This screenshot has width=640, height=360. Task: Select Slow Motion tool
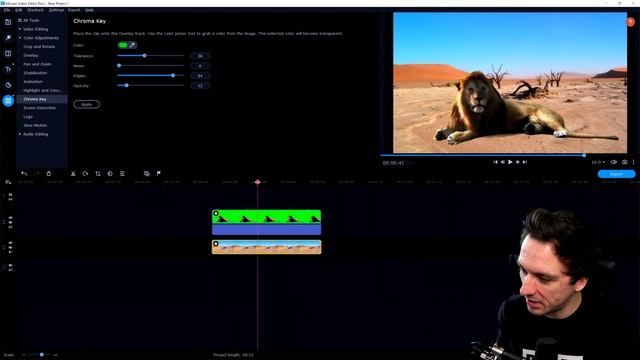(x=35, y=125)
